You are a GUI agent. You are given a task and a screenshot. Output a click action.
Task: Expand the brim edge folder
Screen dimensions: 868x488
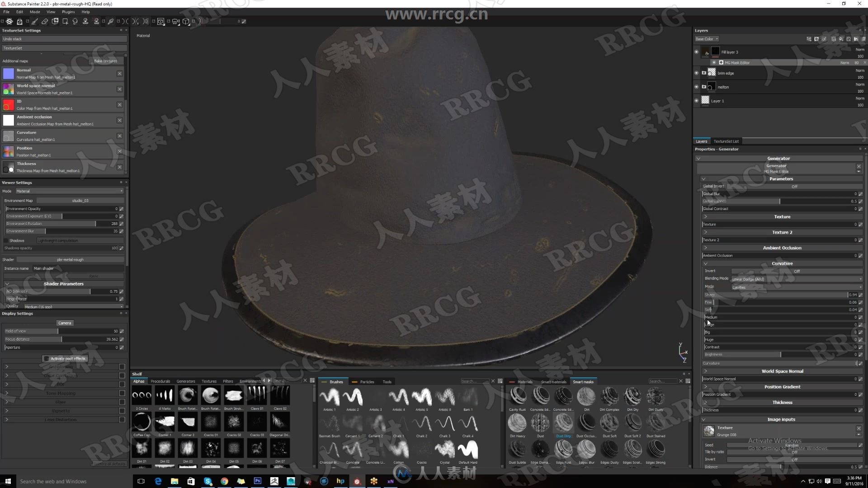pos(704,73)
